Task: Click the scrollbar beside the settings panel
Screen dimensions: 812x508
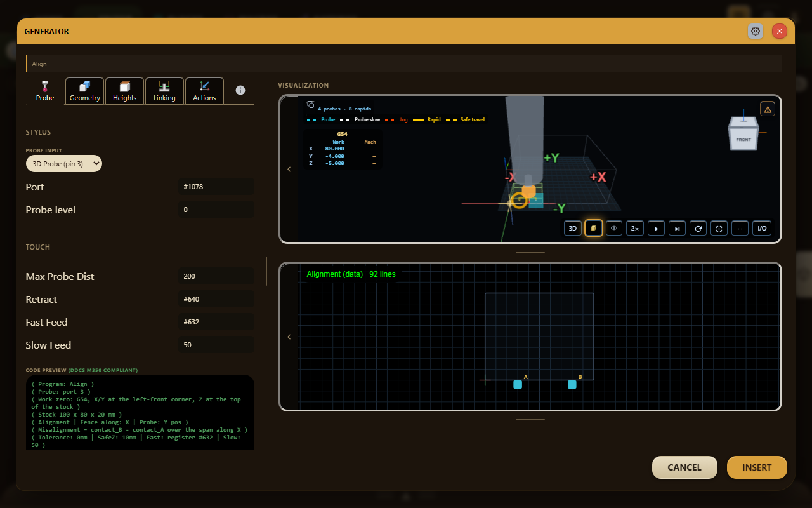Action: (x=266, y=271)
